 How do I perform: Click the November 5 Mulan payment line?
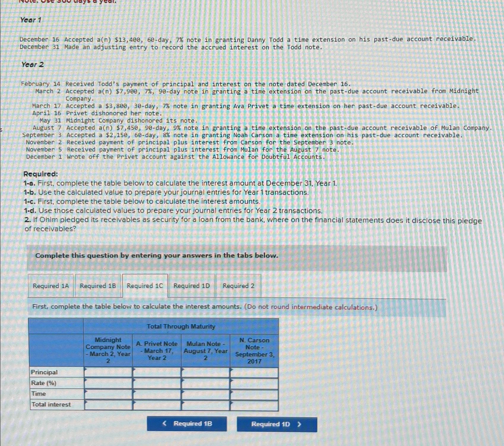(x=183, y=150)
